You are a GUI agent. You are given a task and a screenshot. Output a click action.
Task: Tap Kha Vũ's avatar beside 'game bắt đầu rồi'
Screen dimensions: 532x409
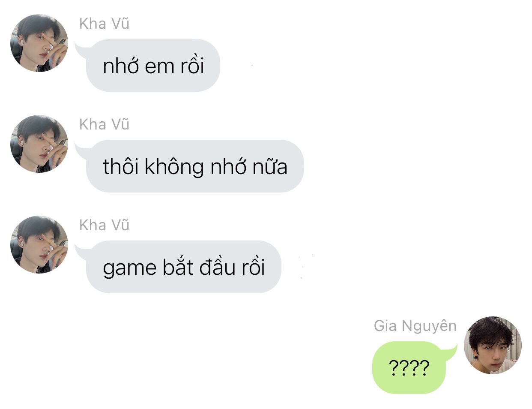39,244
